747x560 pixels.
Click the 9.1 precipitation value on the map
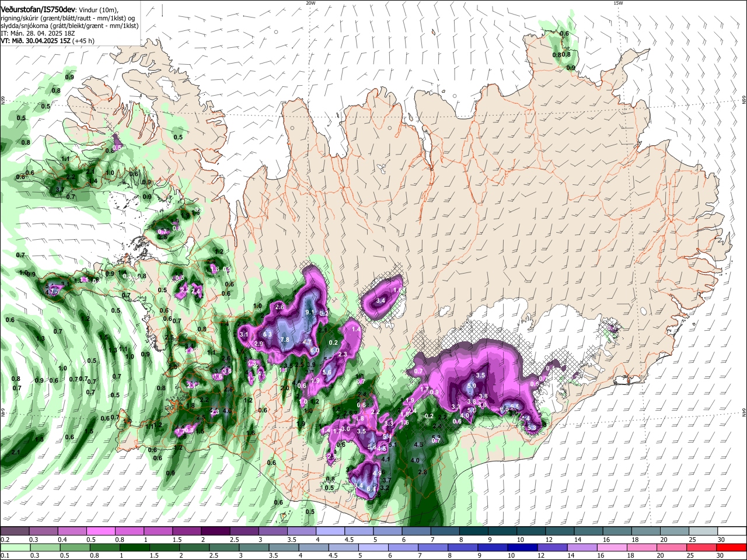(x=310, y=312)
